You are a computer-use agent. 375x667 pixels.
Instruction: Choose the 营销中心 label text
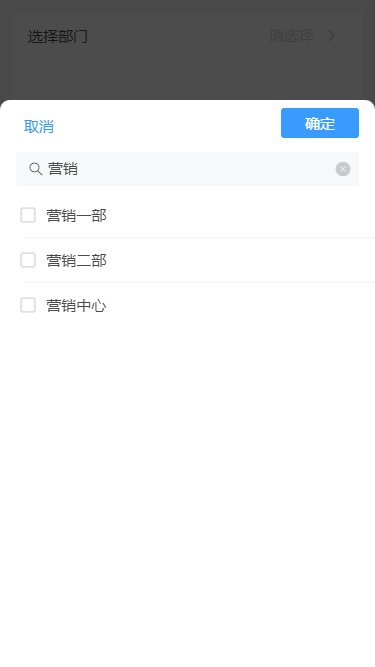(77, 305)
